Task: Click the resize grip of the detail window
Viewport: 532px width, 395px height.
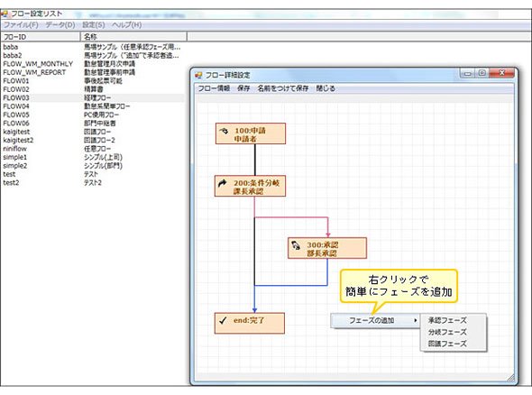Action: (x=510, y=378)
